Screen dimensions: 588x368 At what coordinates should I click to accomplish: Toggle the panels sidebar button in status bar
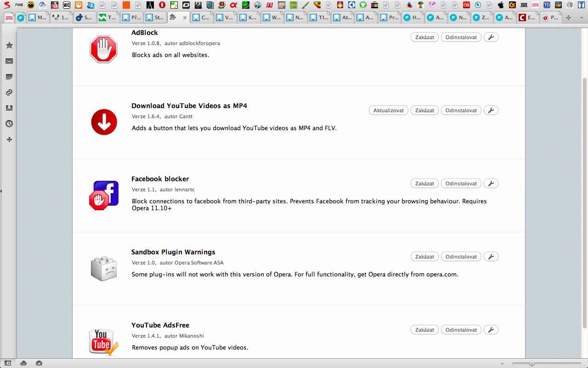[8, 363]
